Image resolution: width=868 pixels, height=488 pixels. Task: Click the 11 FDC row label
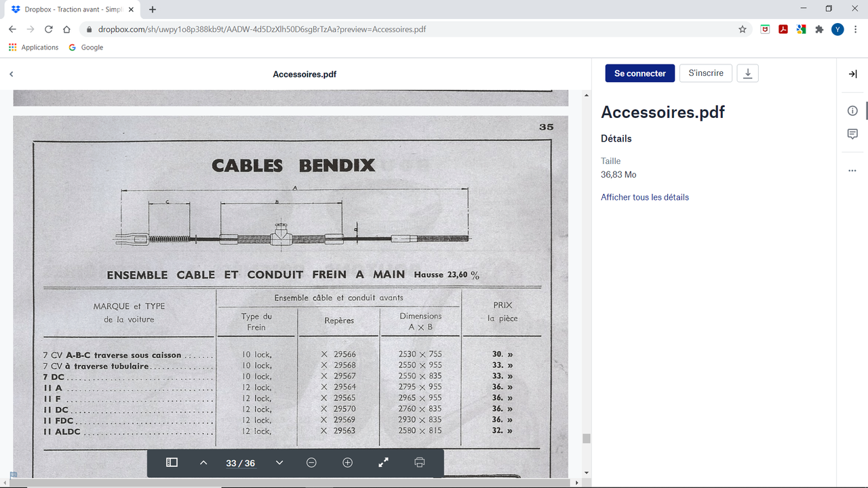(58, 420)
